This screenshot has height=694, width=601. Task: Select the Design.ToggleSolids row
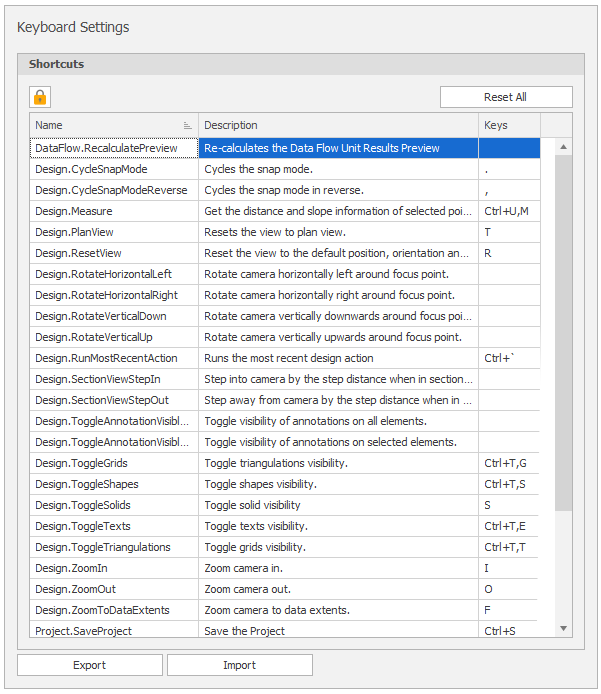coord(82,505)
